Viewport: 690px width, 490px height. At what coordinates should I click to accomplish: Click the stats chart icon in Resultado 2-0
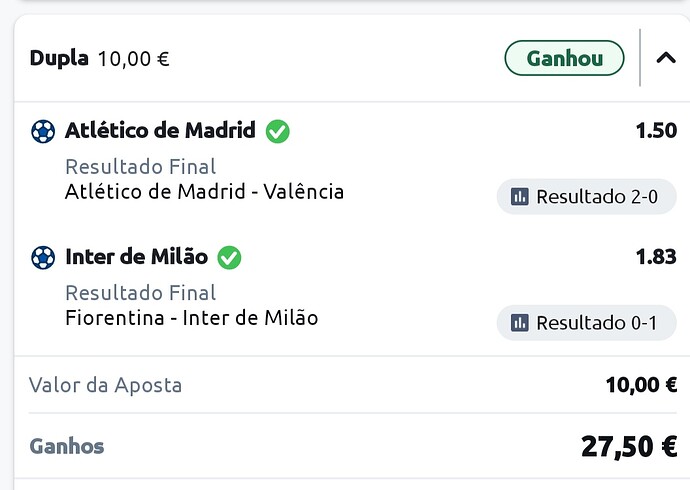(x=520, y=197)
